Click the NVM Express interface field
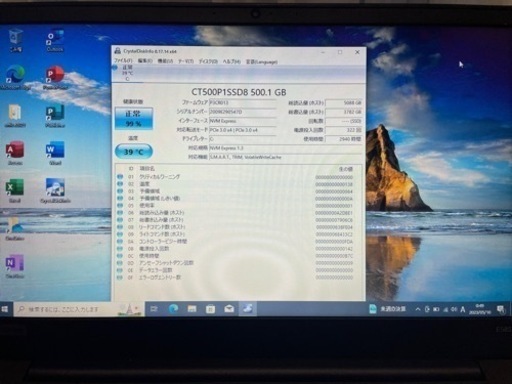Viewport: 512px width, 384px height. click(x=242, y=121)
